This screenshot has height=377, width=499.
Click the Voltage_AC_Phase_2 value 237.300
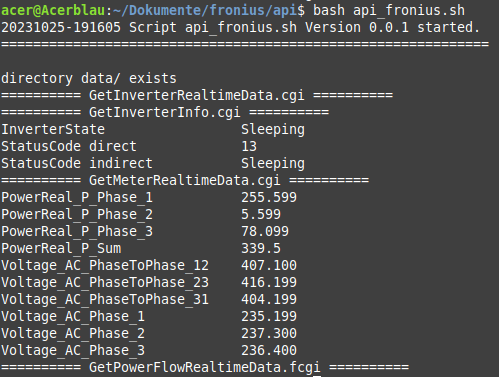click(269, 333)
